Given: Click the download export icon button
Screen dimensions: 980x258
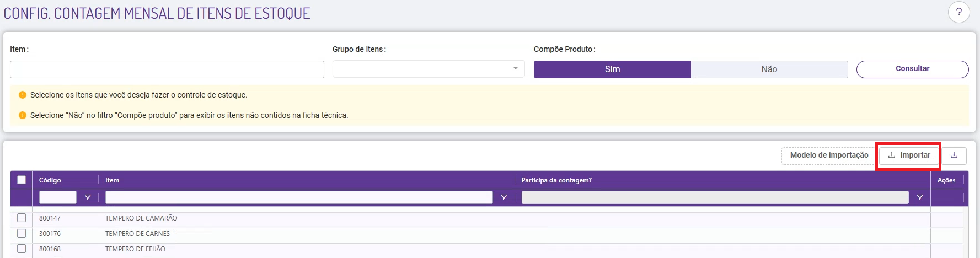Looking at the screenshot, I should pyautogui.click(x=954, y=155).
